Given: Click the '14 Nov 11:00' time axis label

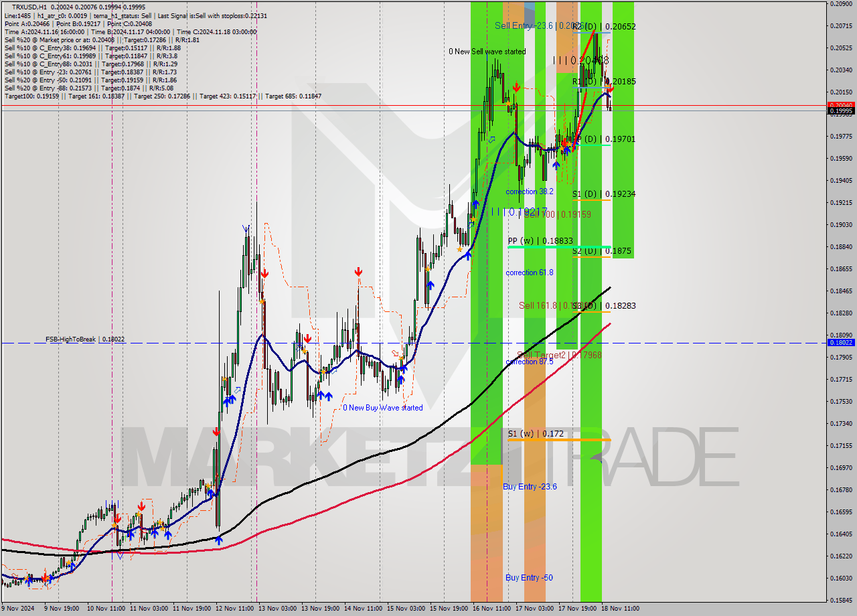Looking at the screenshot, I should 363,609.
